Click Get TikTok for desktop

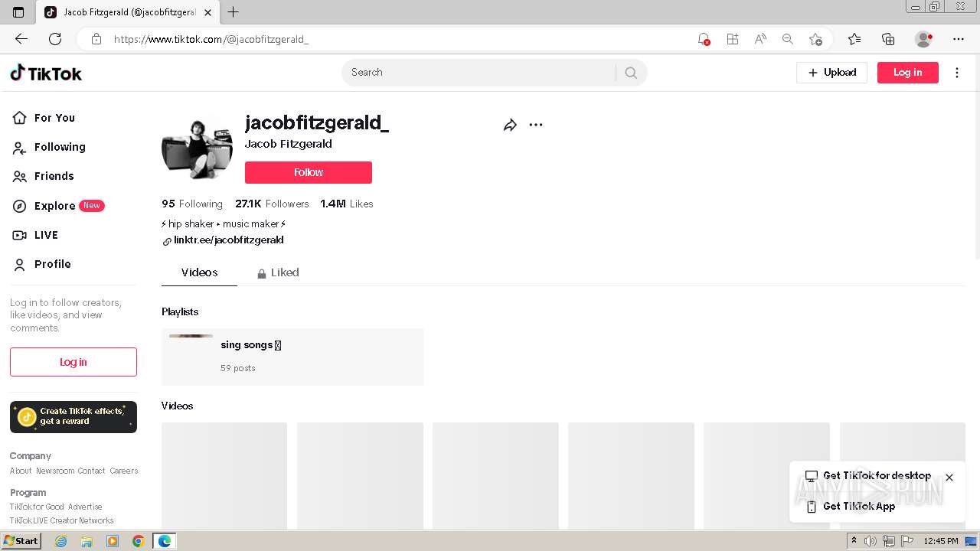pyautogui.click(x=868, y=476)
